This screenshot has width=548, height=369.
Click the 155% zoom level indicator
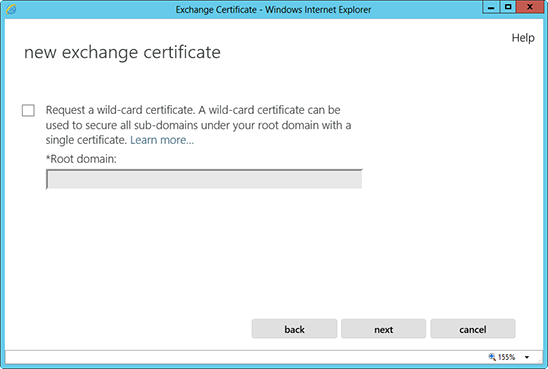tap(506, 357)
